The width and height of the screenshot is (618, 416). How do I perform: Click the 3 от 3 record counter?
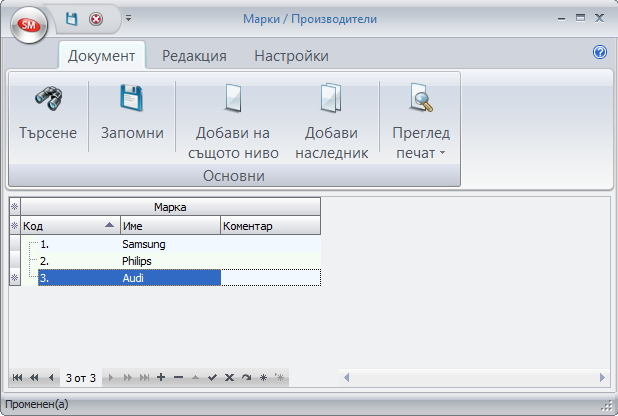81,378
